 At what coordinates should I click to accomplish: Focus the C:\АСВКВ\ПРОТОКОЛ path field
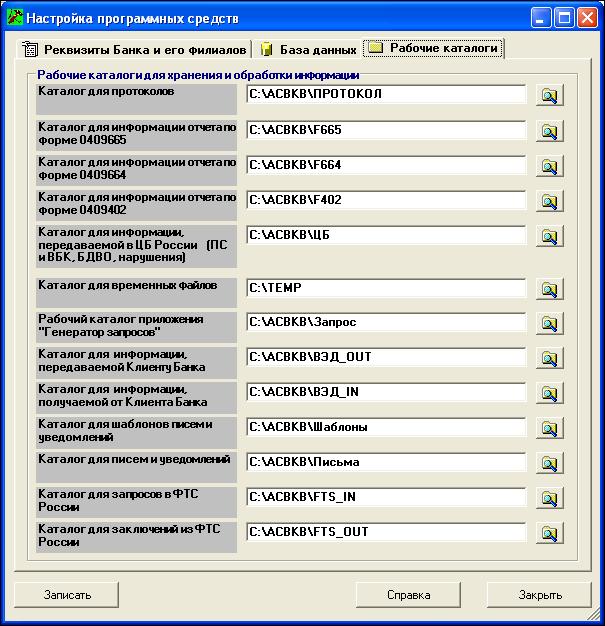tap(385, 95)
